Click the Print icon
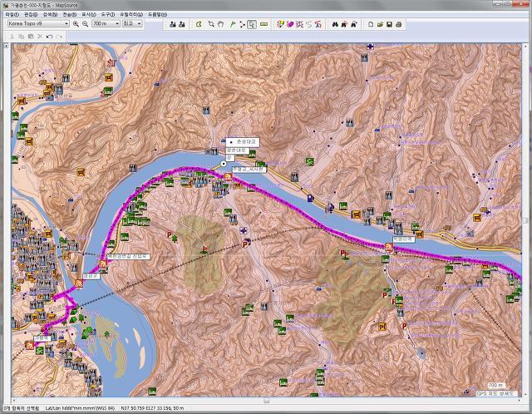Viewport: 532px width, 414px height. click(x=399, y=24)
